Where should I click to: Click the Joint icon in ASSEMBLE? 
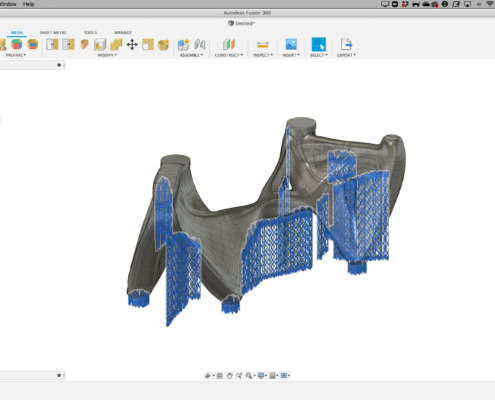(200, 44)
